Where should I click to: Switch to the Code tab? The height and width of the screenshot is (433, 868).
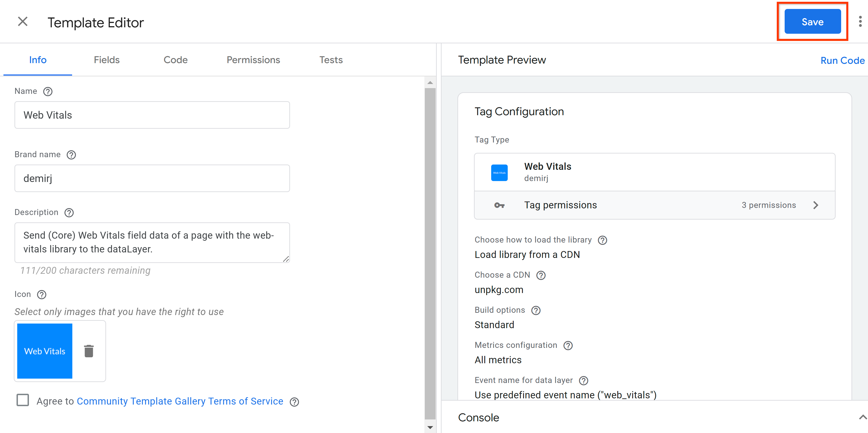point(175,60)
